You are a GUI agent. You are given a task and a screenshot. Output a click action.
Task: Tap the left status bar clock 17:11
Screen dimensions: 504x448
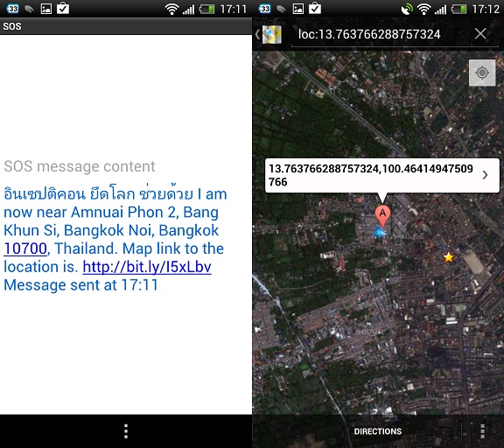point(234,10)
